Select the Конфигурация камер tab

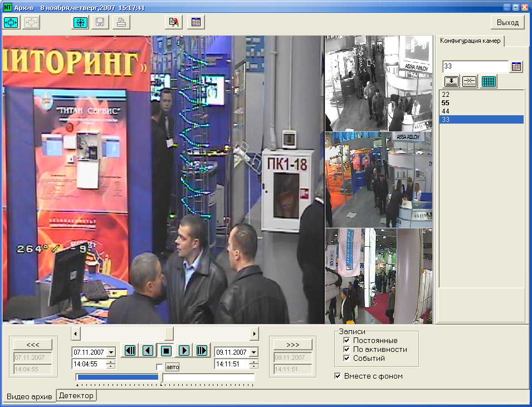tap(470, 41)
